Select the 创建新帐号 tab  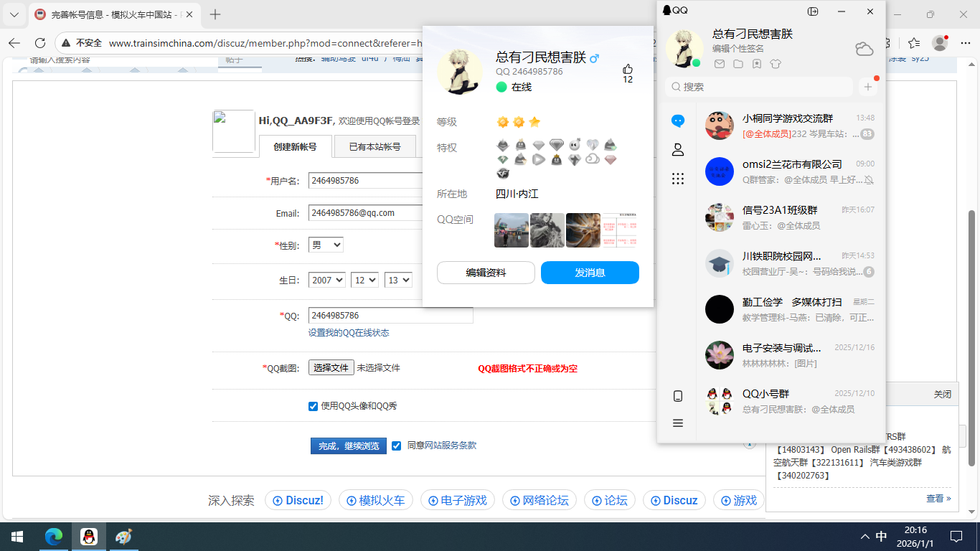click(x=295, y=147)
